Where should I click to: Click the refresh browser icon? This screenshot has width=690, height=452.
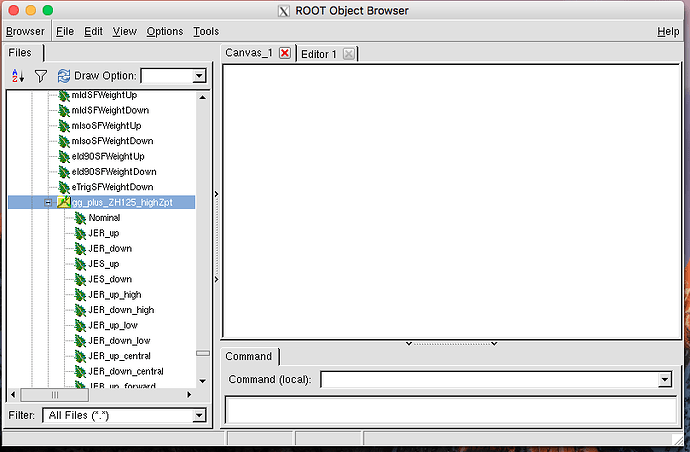tap(63, 76)
